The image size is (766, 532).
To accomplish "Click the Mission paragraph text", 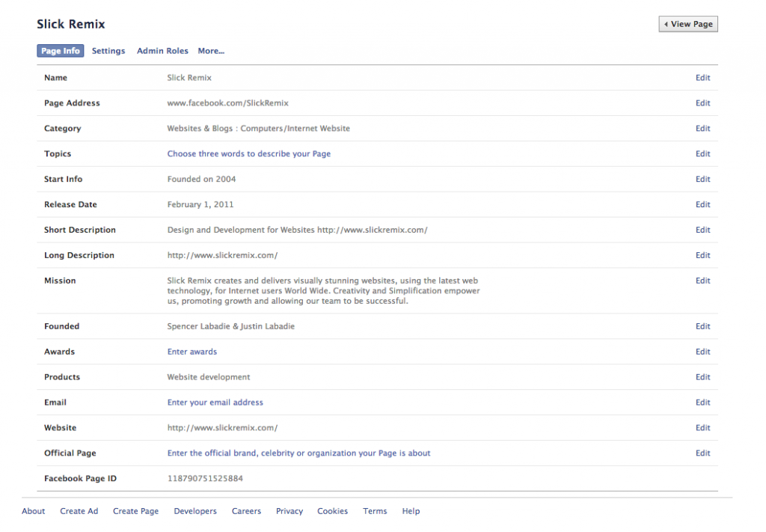I will click(323, 290).
